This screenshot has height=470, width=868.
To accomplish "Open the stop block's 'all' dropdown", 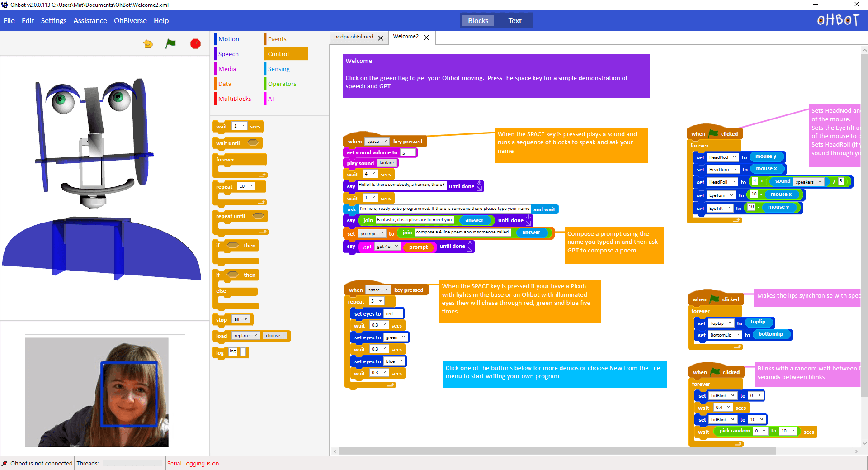I will [241, 319].
